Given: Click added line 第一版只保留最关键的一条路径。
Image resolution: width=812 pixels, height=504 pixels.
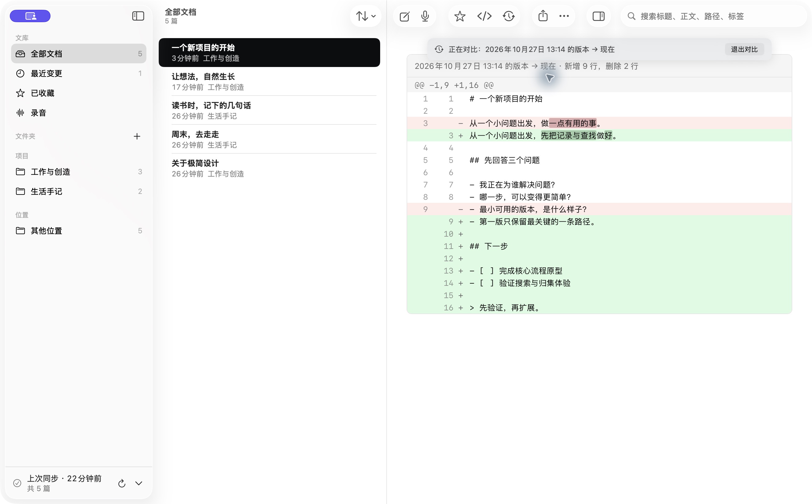Looking at the screenshot, I should (599, 222).
